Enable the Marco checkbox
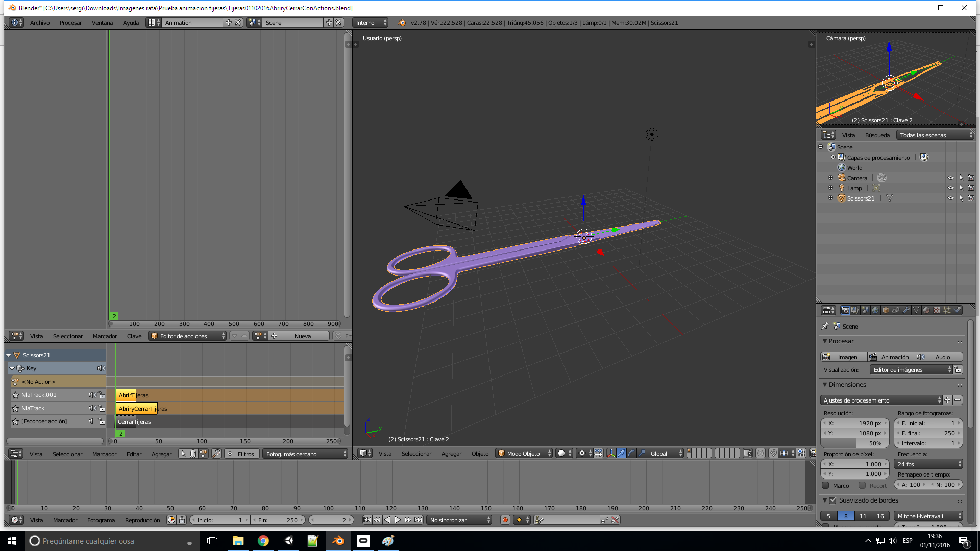The width and height of the screenshot is (980, 551). pos(825,485)
